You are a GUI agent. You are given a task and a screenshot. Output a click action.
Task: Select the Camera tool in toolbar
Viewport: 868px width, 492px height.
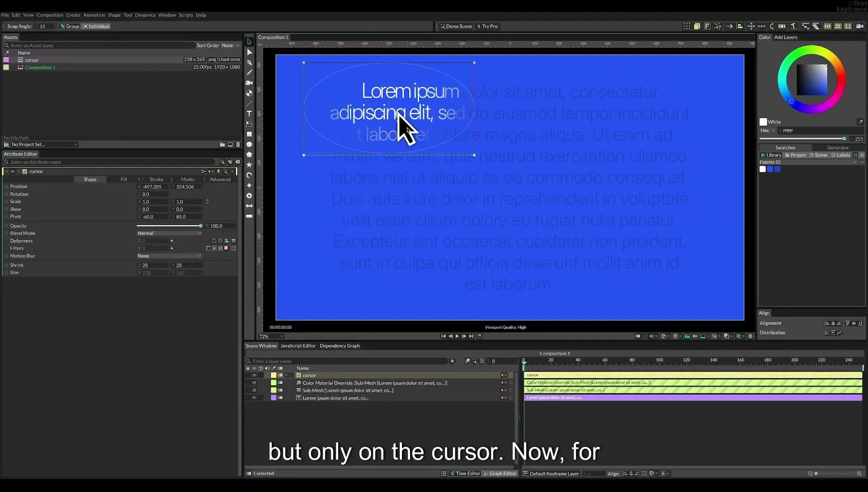249,83
